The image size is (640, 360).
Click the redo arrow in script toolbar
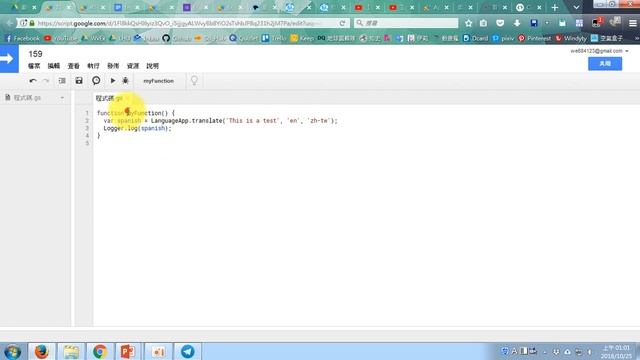pyautogui.click(x=46, y=81)
